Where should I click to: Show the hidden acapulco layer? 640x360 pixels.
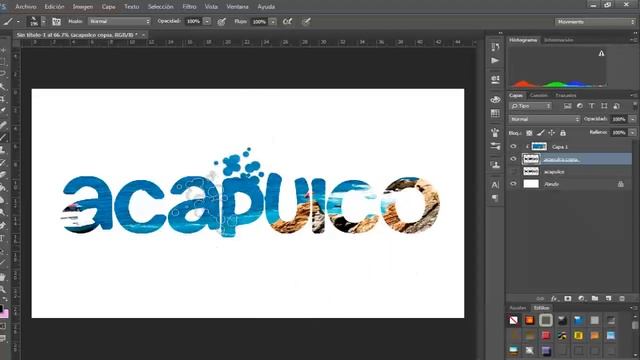pos(513,172)
